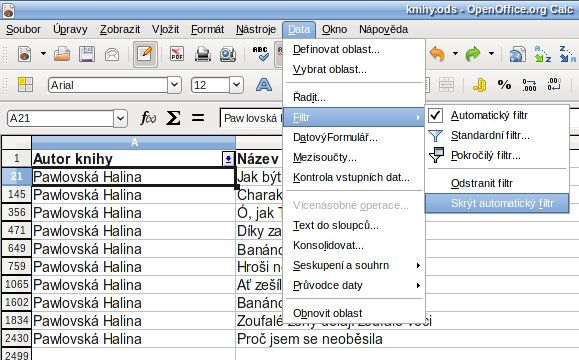Choose Text do sloupců... entry
This screenshot has width=579, height=360.
click(354, 225)
